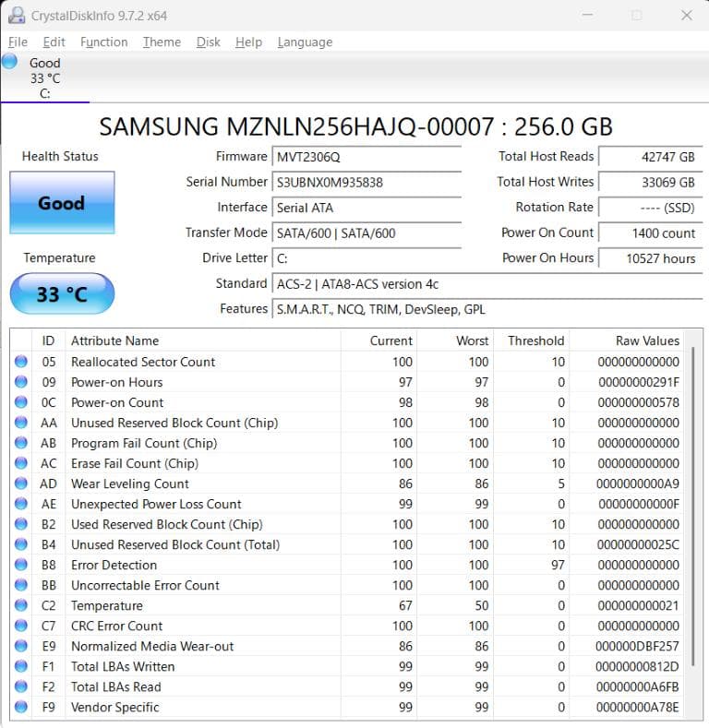
Task: Open the Theme menu
Action: tap(162, 42)
